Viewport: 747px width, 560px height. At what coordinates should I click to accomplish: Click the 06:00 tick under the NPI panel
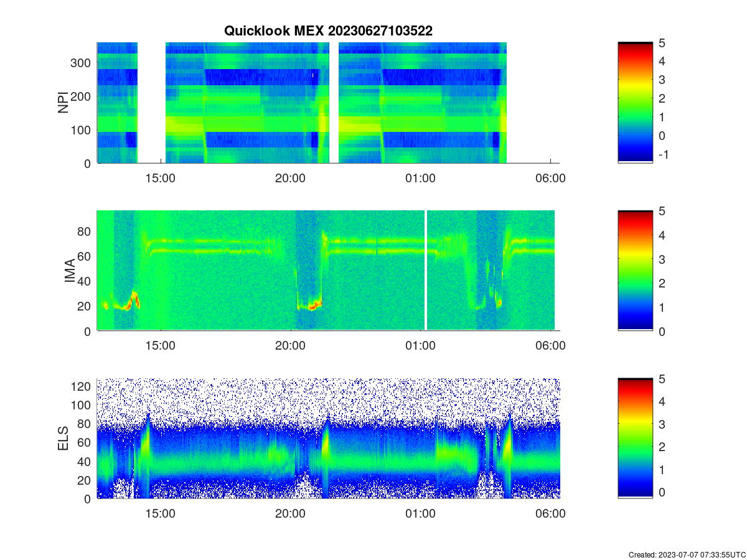coord(551,177)
